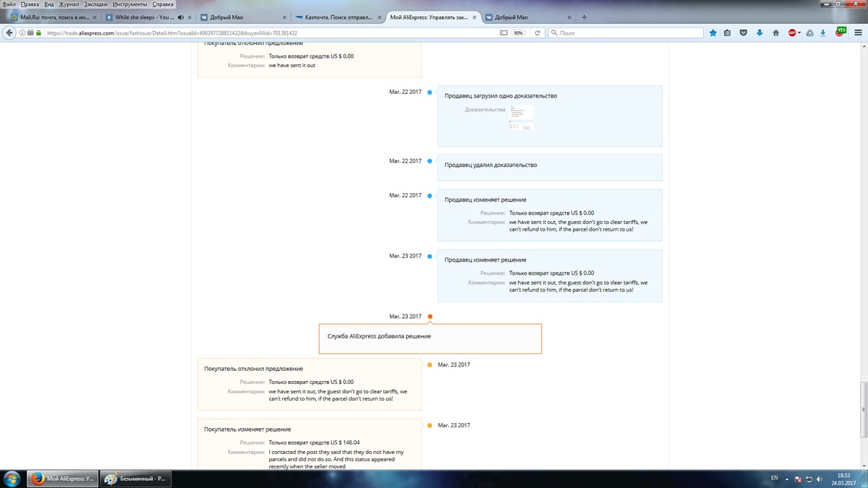
Task: Open the Закладки menu
Action: (95, 4)
